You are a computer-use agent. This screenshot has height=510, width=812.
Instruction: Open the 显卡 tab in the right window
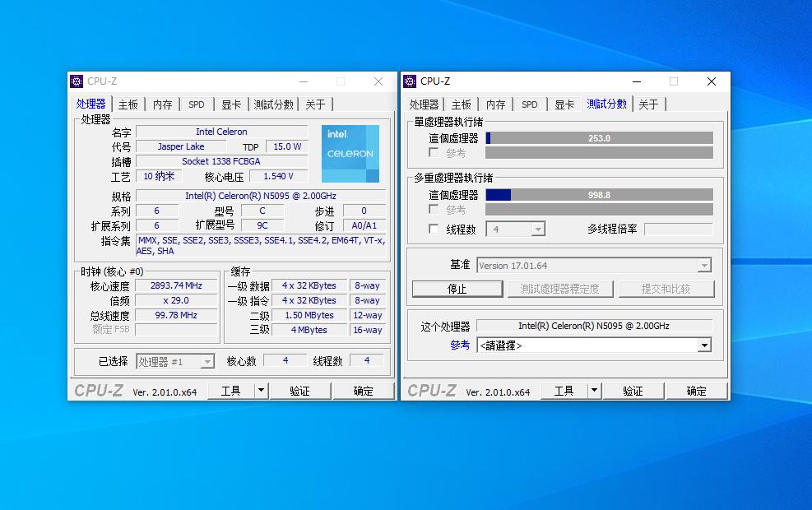pos(564,104)
